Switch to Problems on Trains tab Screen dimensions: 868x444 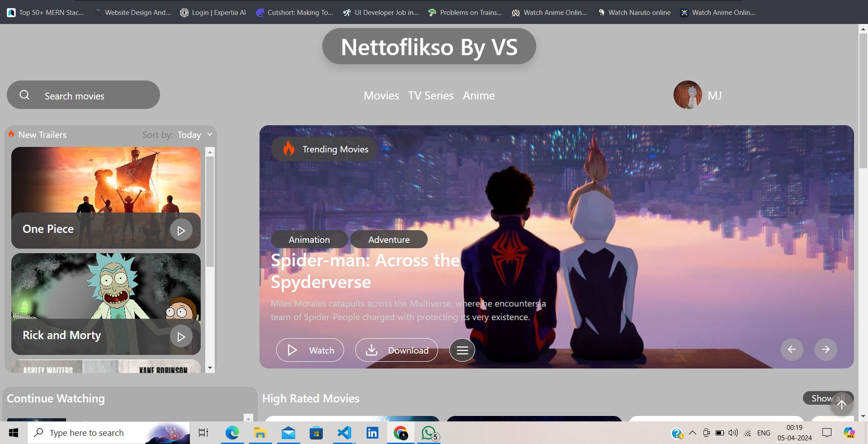pyautogui.click(x=465, y=12)
